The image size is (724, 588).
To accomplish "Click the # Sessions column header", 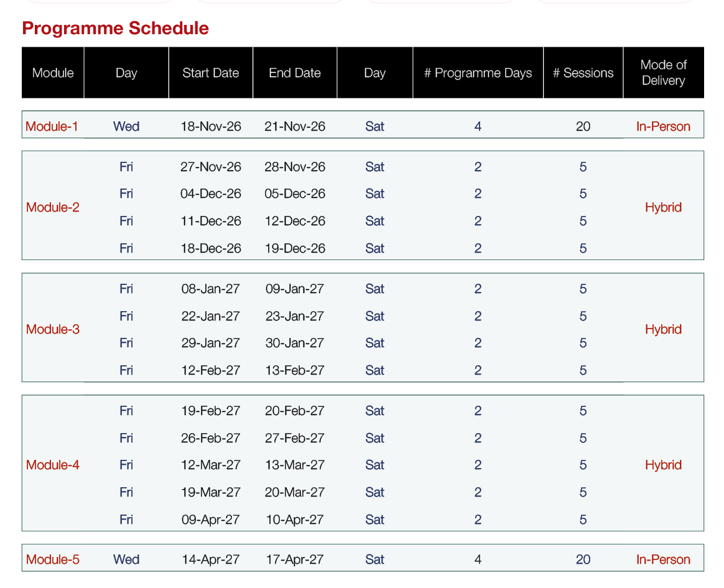I will coord(583,73).
